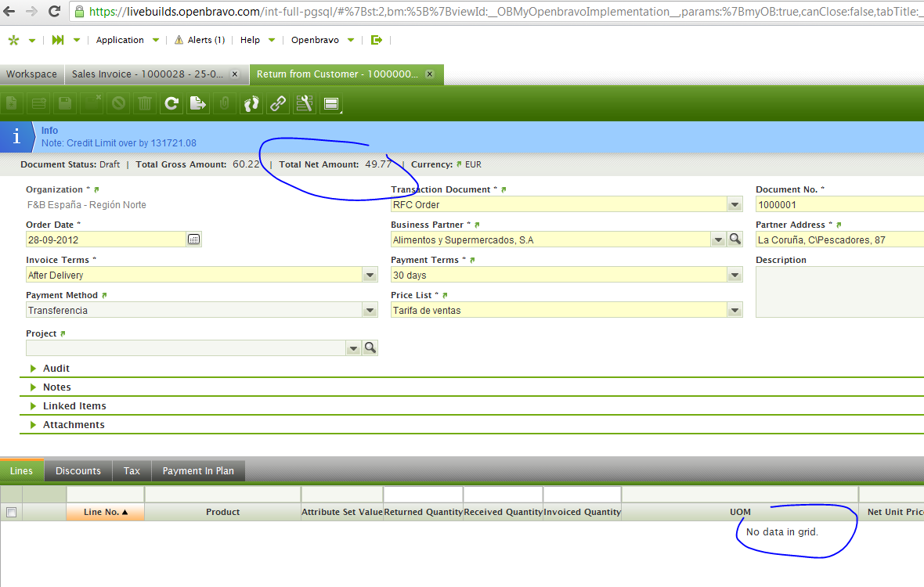Open the Project dropdown arrow
Screen dimensions: 924x587
(x=353, y=348)
